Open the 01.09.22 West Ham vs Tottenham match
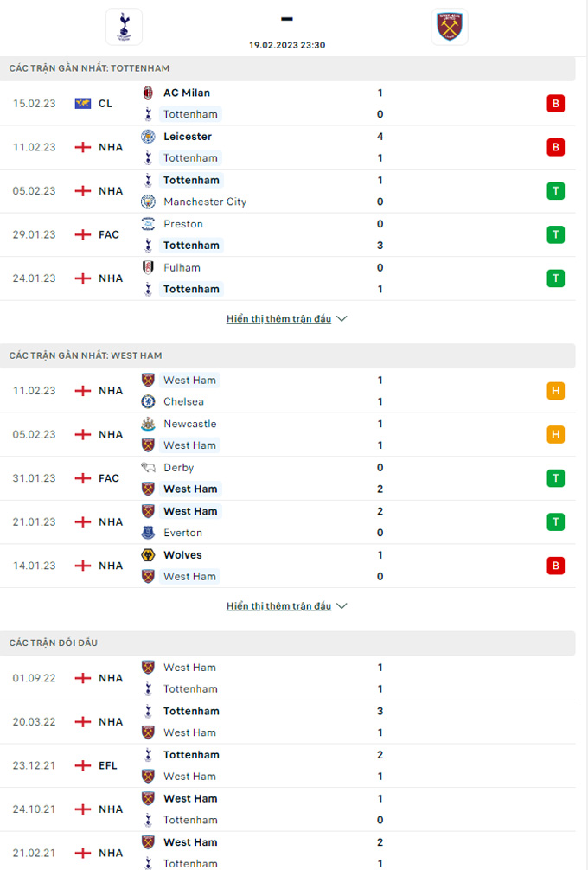588x870 pixels. pos(287,678)
